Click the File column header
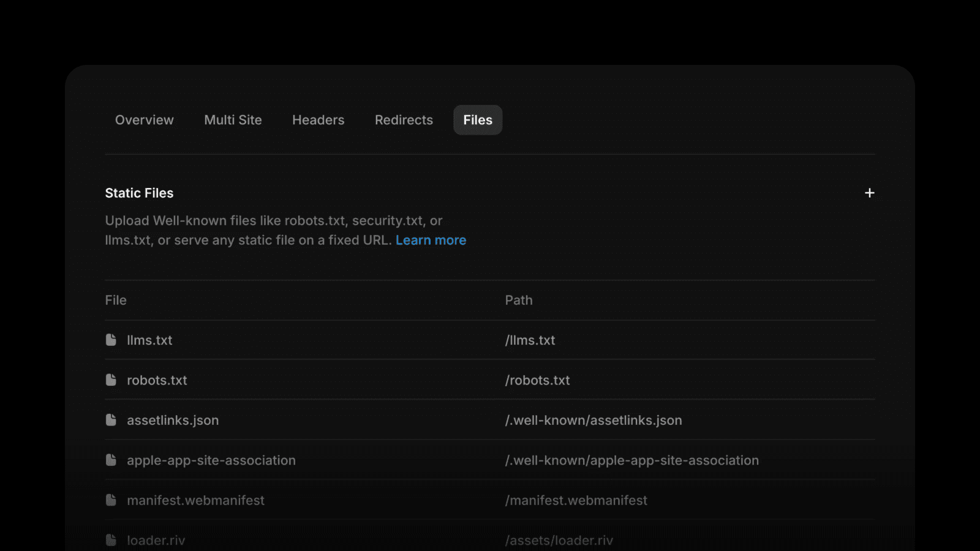This screenshot has width=980, height=551. click(116, 300)
